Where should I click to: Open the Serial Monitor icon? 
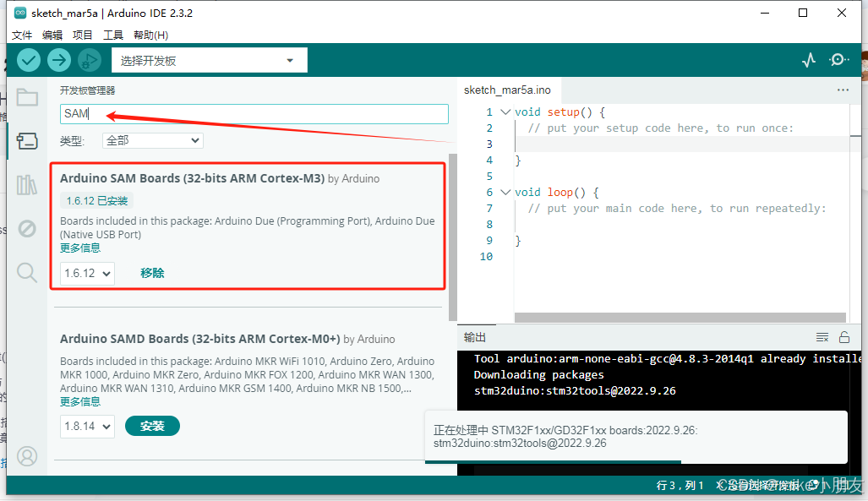(838, 60)
